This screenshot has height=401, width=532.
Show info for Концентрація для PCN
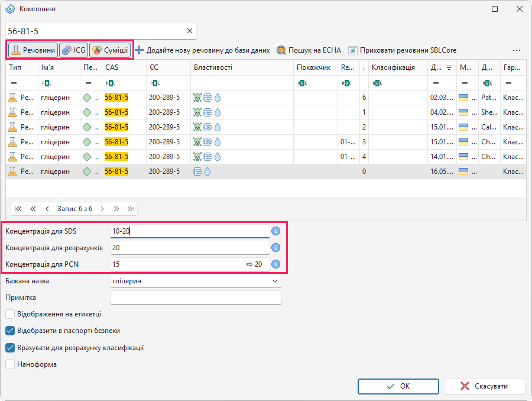point(276,264)
